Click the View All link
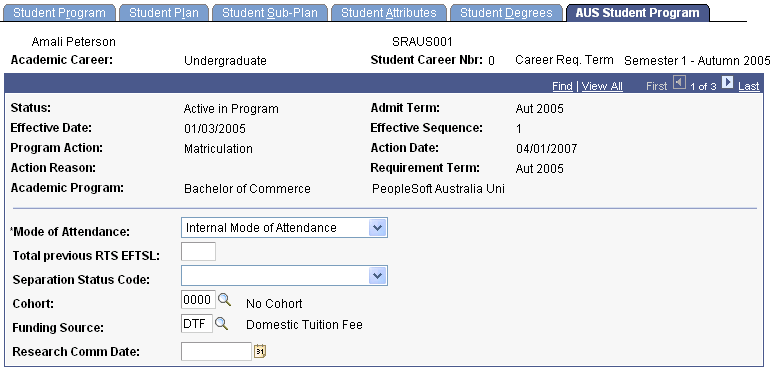 click(602, 86)
